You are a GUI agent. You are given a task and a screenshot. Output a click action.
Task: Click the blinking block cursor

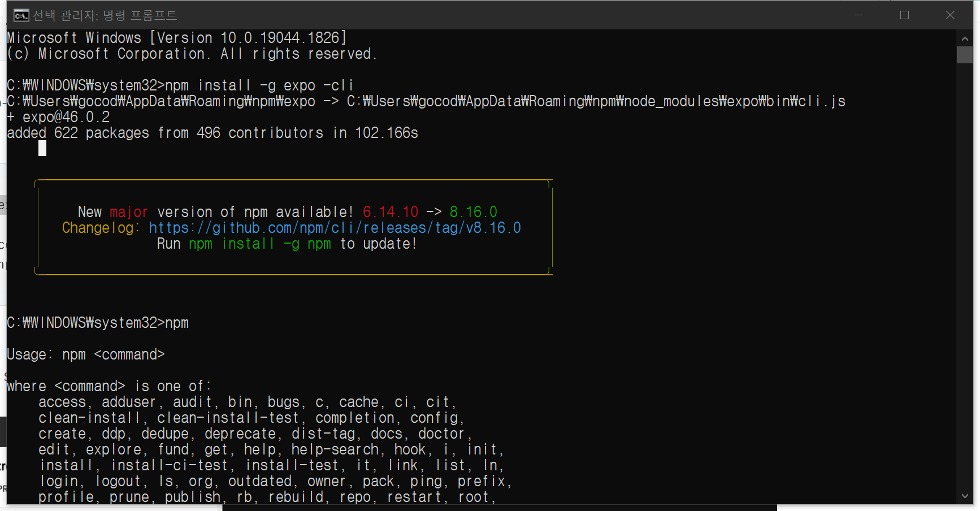[42, 148]
